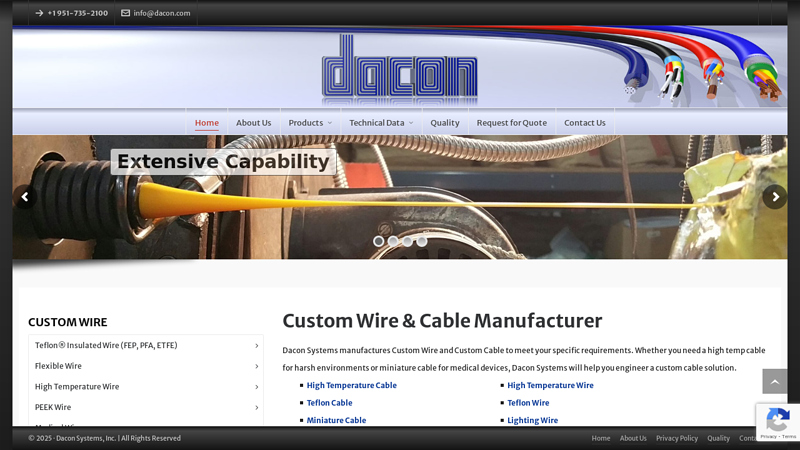
Task: Select the second slider pagination dot
Action: [x=393, y=241]
